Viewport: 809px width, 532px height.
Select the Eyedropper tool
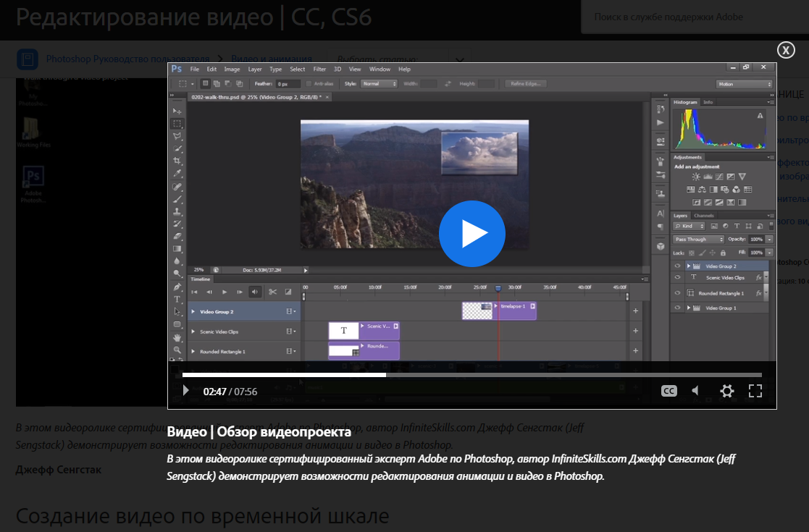(177, 174)
